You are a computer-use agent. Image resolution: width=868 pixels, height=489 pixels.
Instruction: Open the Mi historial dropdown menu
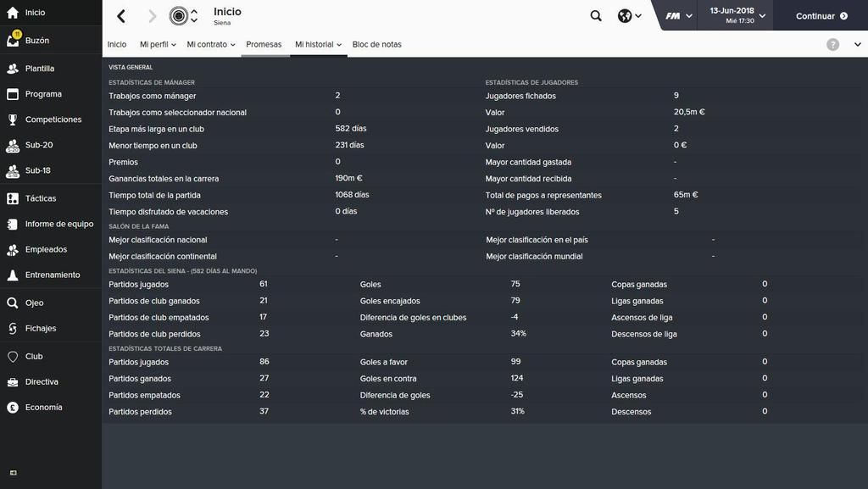coord(319,44)
